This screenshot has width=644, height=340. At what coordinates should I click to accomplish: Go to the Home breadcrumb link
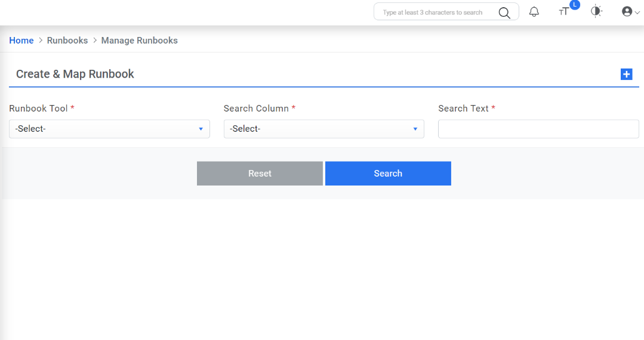(21, 41)
